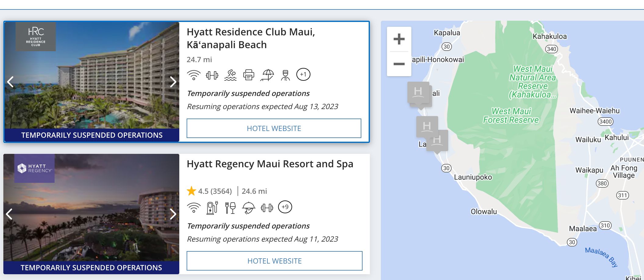644x280 pixels.
Task: Open Hotel Website for Hyatt Residence Club
Action: click(x=274, y=128)
